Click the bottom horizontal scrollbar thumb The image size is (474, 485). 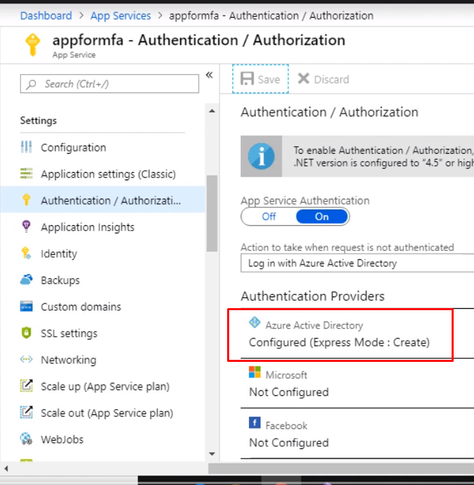coord(341,468)
